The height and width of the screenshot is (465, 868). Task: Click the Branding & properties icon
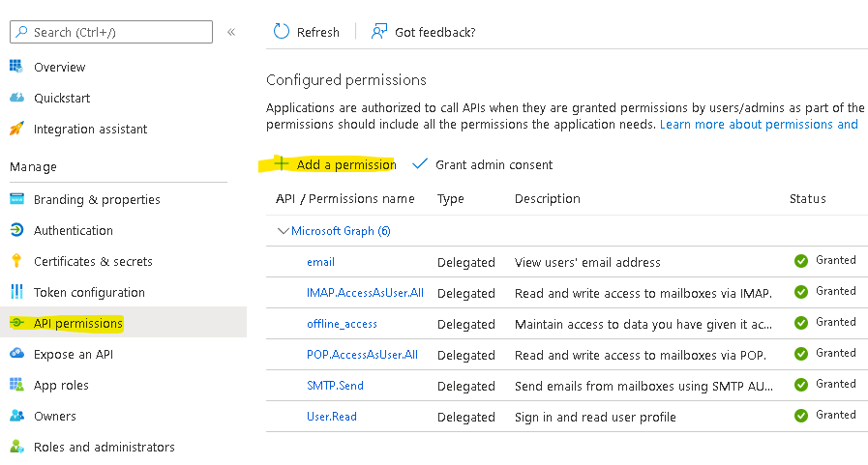point(16,199)
